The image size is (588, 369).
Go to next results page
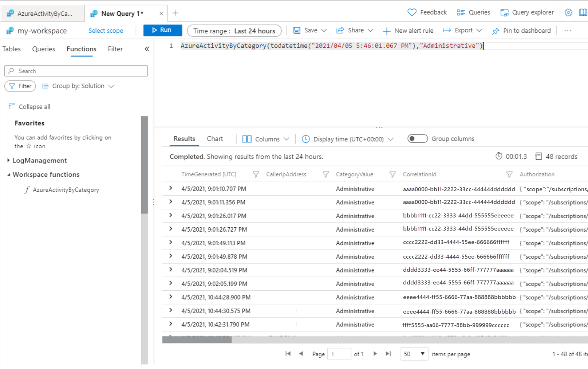tap(375, 354)
